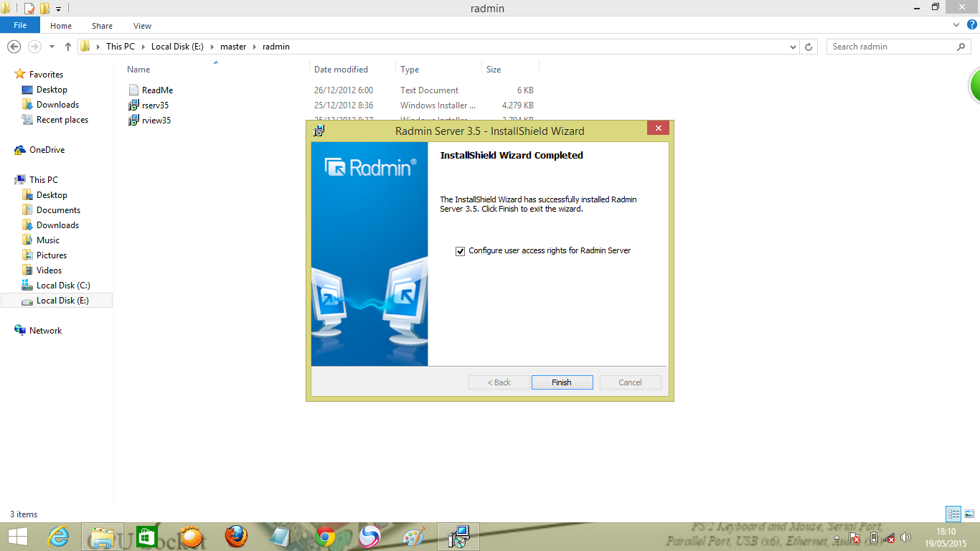Open volume control speaker icon

click(x=906, y=537)
